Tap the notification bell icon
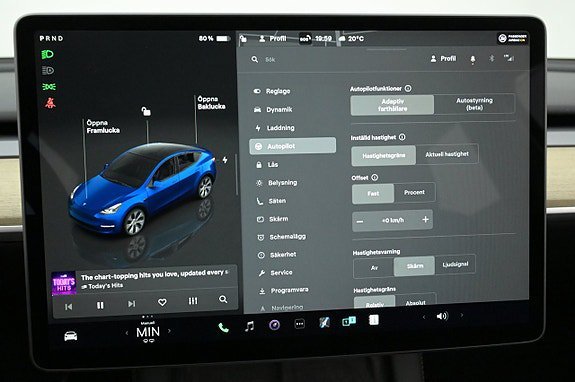Viewport: 575px width, 382px height. (x=473, y=59)
